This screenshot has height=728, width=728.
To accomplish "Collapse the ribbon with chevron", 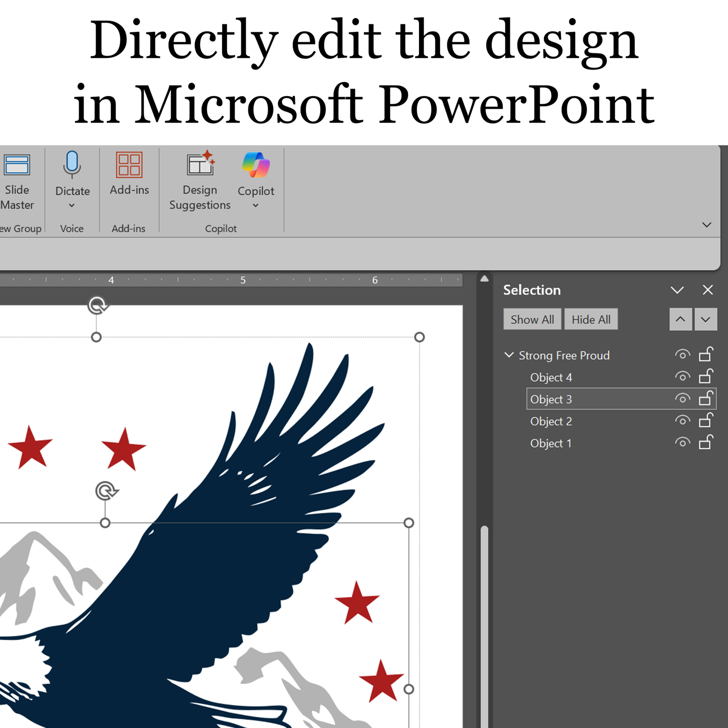I will (x=707, y=225).
